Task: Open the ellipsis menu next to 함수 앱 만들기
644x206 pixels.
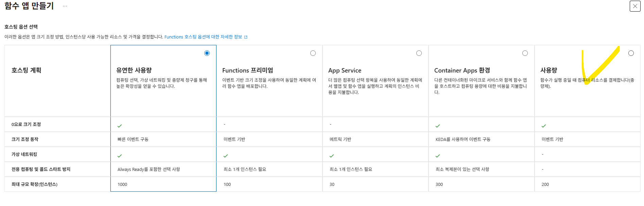Action: (x=65, y=6)
